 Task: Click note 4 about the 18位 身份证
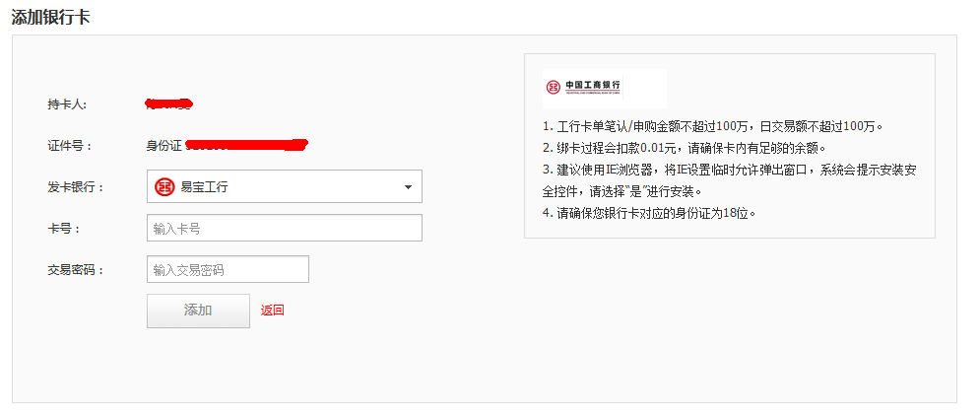point(649,213)
